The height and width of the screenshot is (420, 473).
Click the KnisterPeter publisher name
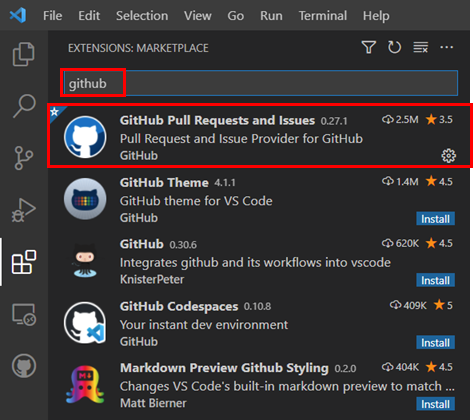click(x=152, y=279)
